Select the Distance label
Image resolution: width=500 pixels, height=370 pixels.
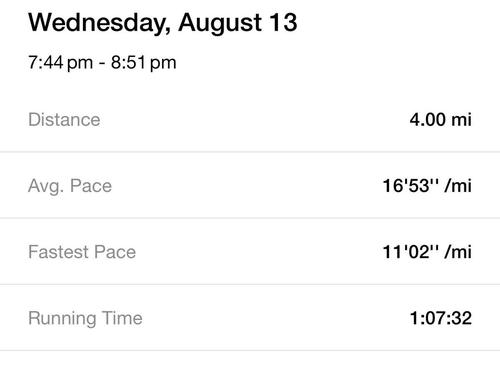click(64, 119)
